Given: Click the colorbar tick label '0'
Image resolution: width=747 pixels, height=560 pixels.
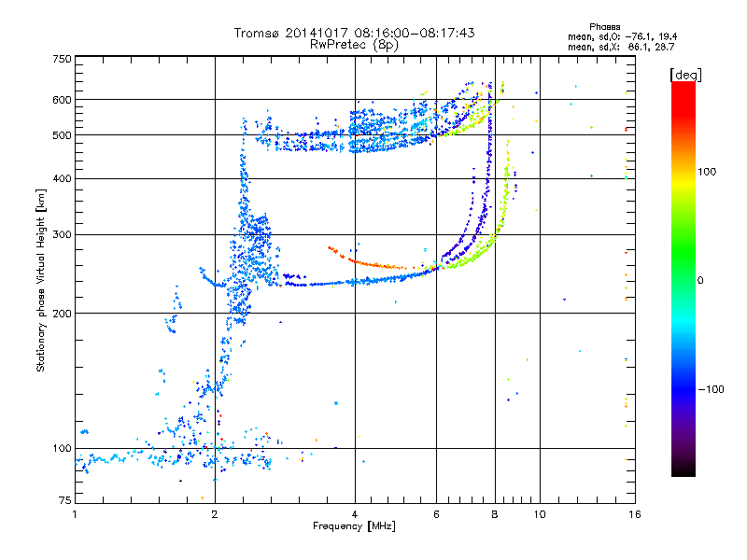Looking at the screenshot, I should tap(700, 281).
